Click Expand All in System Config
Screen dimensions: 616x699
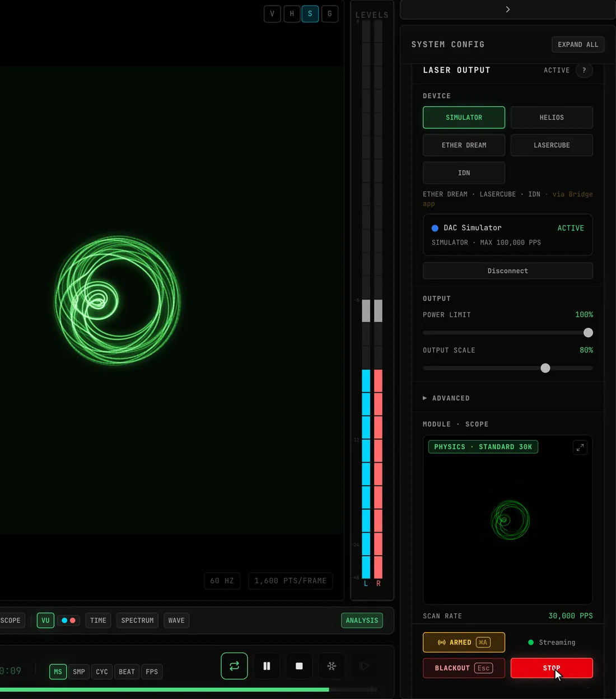[578, 44]
